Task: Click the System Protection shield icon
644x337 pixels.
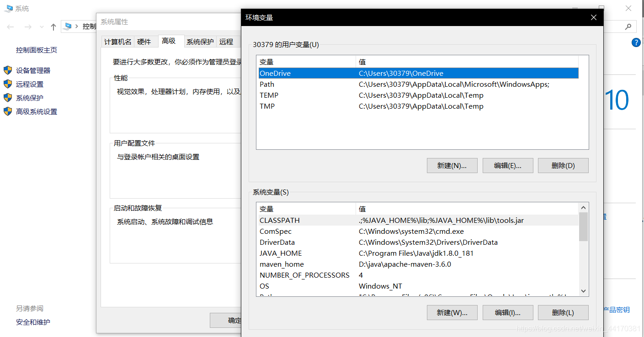Action: tap(8, 98)
